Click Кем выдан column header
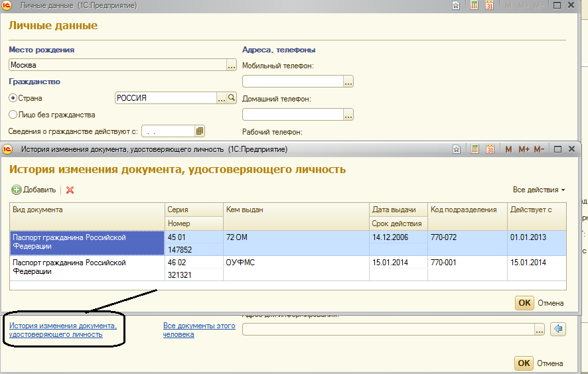This screenshot has width=588, height=374. coord(296,217)
